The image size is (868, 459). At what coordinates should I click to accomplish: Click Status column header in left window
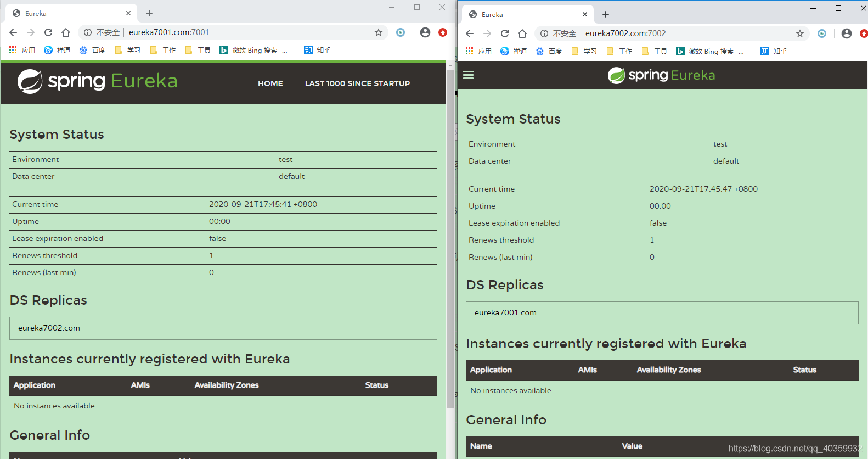click(377, 385)
